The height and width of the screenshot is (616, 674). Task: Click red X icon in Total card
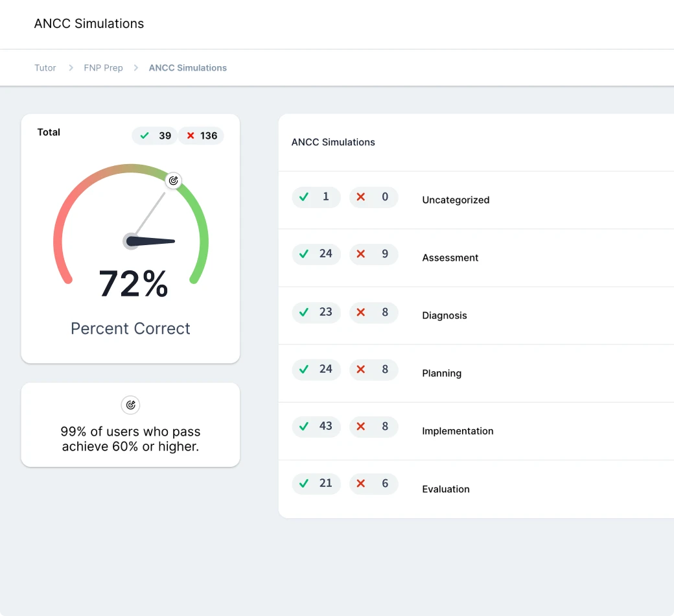coord(191,136)
